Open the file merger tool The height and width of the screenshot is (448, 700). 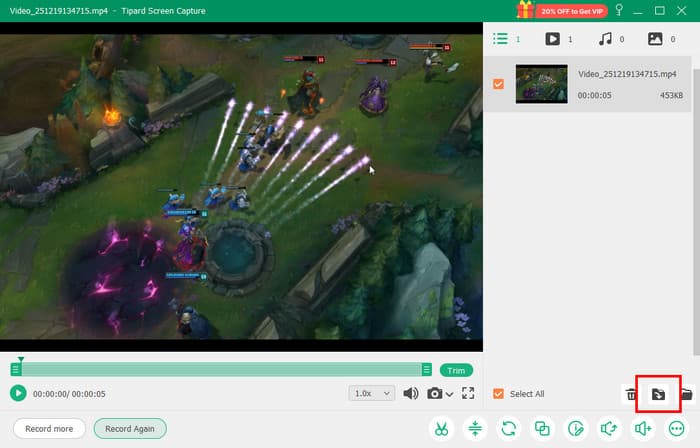tap(542, 429)
